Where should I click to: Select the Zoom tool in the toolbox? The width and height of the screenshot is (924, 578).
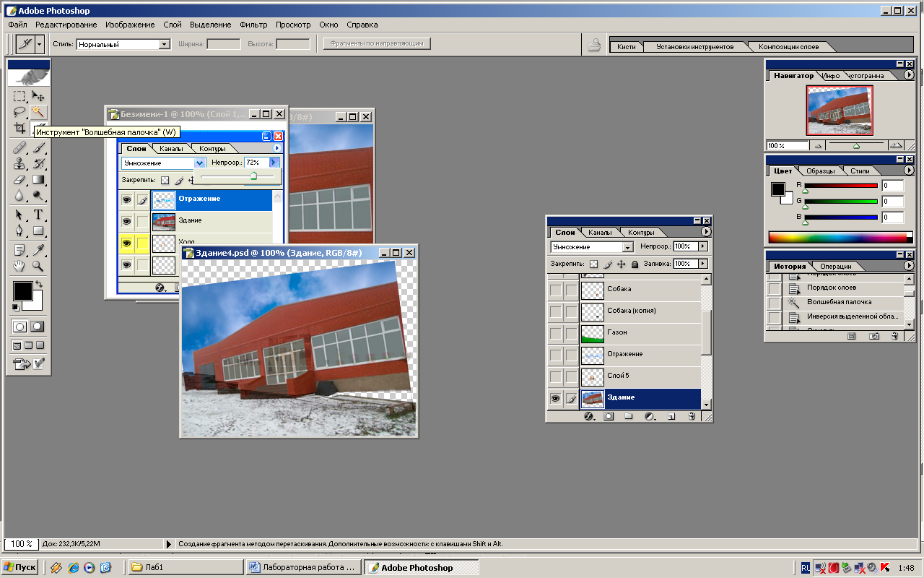pyautogui.click(x=38, y=266)
